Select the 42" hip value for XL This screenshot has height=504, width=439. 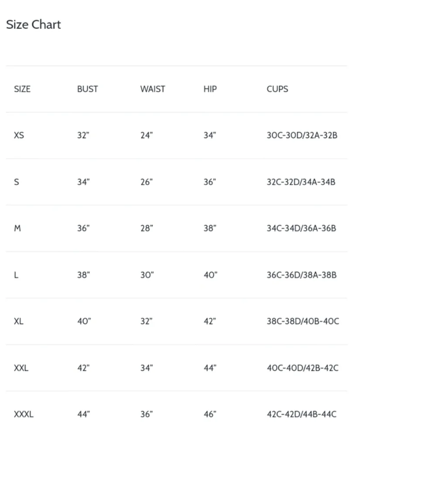coord(210,321)
